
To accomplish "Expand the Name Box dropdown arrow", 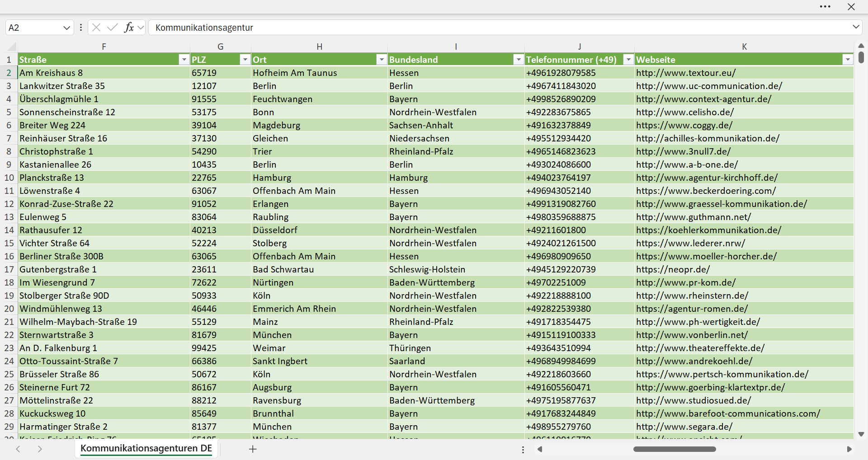I will point(66,28).
